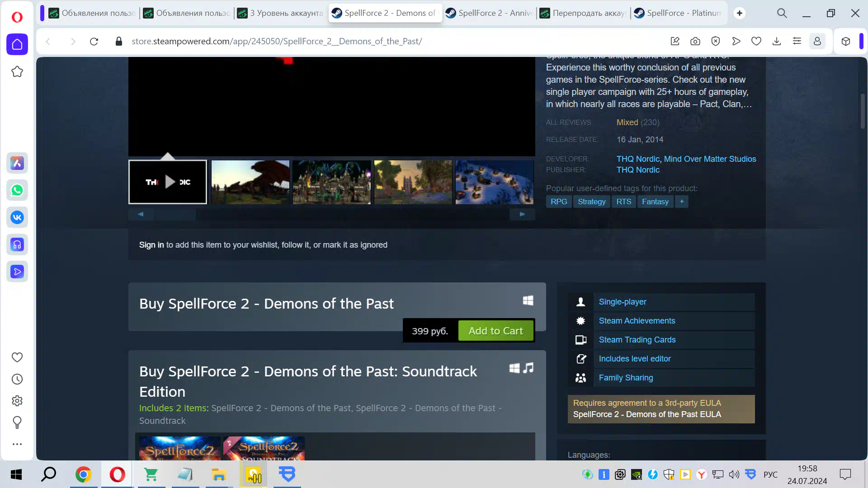Open Easy Setup sliders icon
Viewport: 868px width, 488px height.
click(x=797, y=42)
